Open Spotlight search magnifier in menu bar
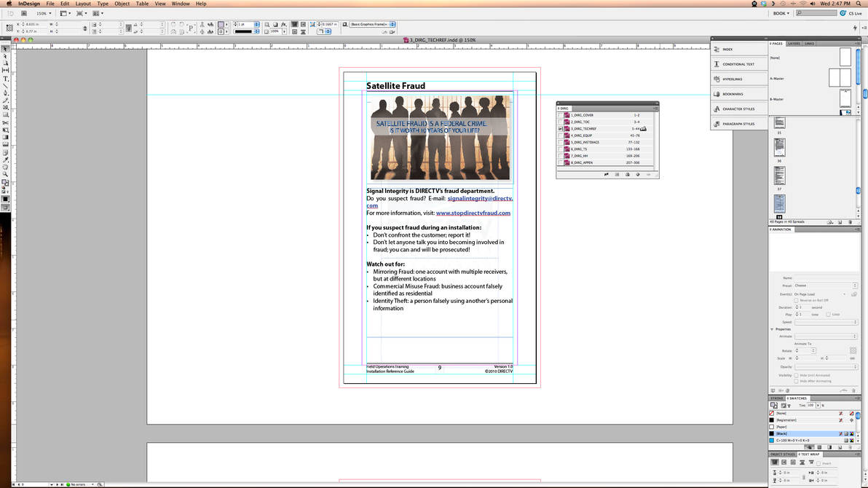This screenshot has width=868, height=488. [x=859, y=4]
